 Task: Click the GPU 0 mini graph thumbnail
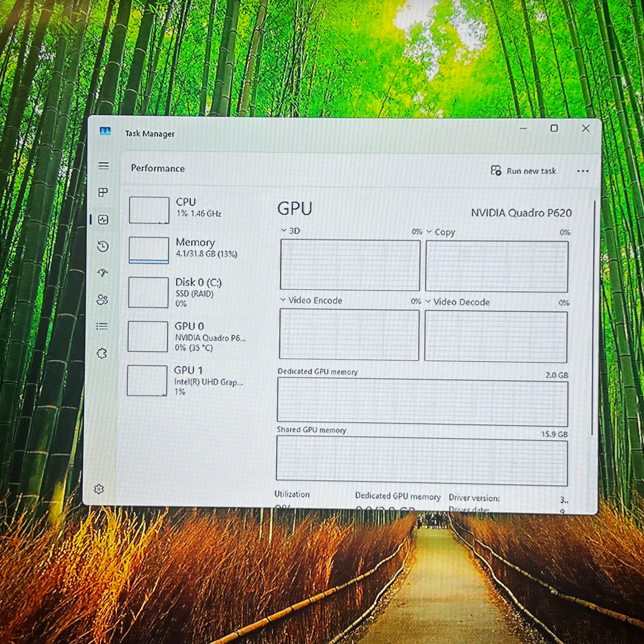point(148,336)
